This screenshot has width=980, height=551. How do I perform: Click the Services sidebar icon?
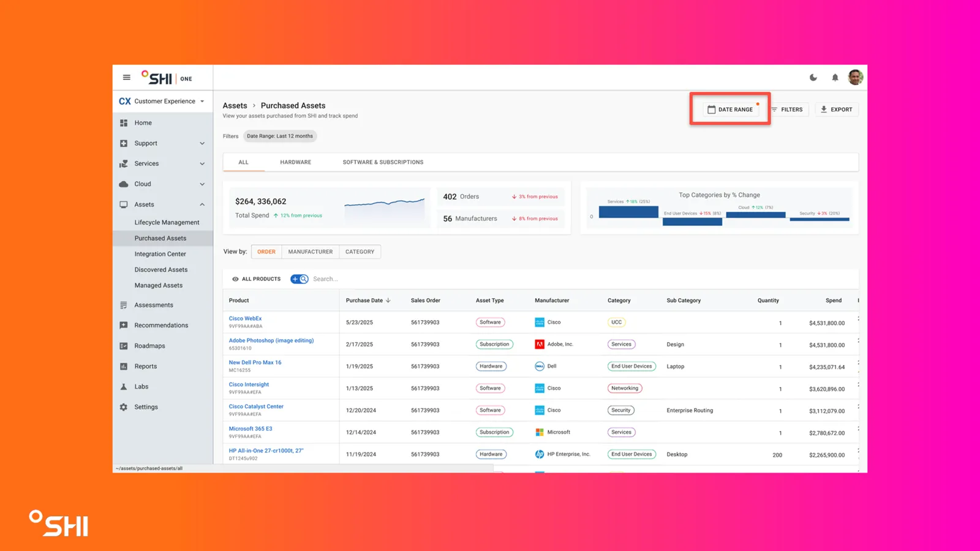pyautogui.click(x=124, y=163)
